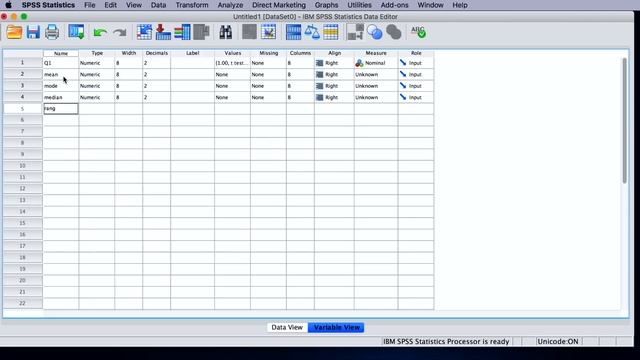Select row header number 1

22,62
